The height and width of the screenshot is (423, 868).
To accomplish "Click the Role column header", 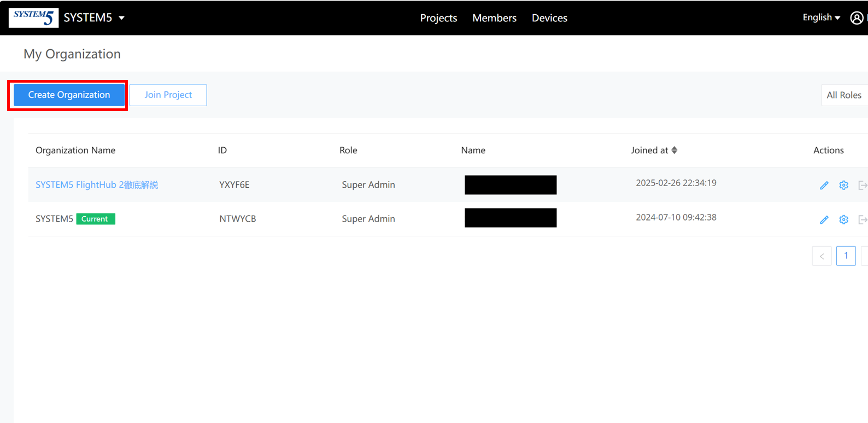I will point(348,150).
